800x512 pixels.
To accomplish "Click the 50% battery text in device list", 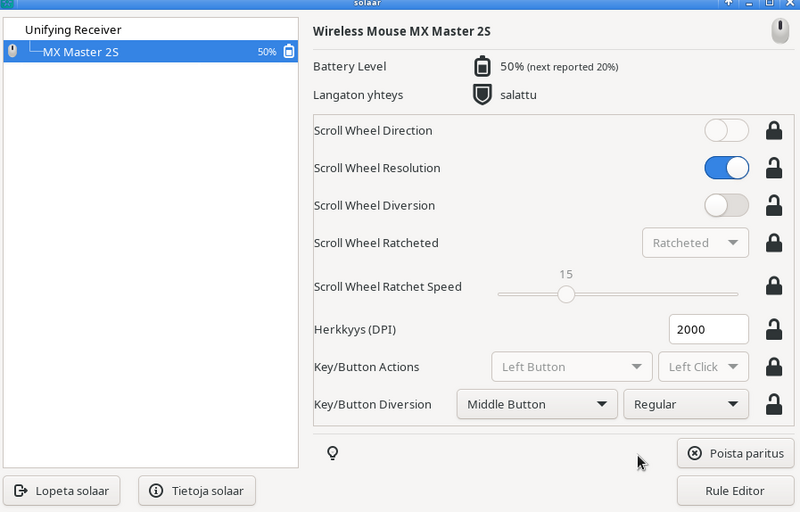I will (267, 52).
